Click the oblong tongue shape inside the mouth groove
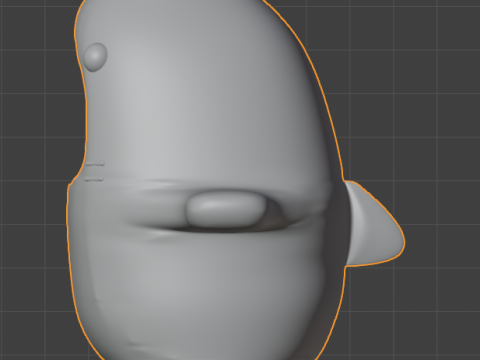Screen dimensions: 480x360 226,209
